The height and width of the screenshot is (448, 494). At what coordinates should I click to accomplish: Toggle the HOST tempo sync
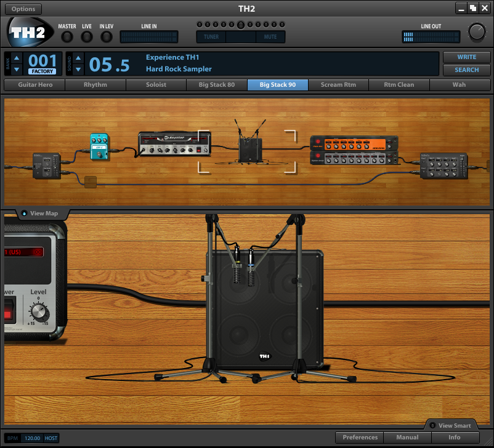point(51,438)
